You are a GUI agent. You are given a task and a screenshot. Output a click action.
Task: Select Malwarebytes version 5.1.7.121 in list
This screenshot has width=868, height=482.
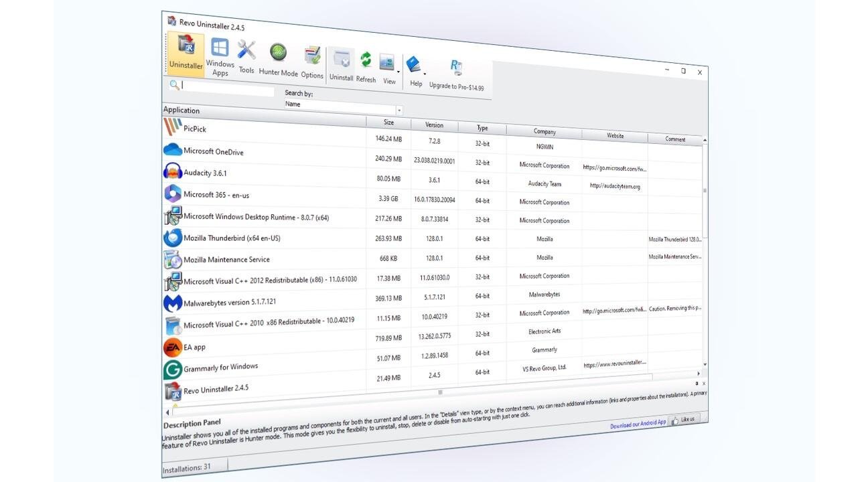[x=229, y=303]
